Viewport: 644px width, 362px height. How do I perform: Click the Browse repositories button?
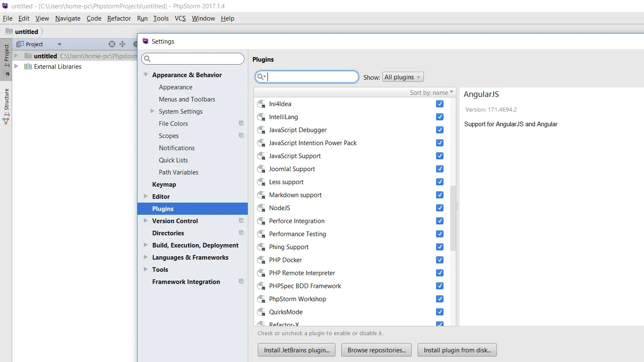point(376,350)
